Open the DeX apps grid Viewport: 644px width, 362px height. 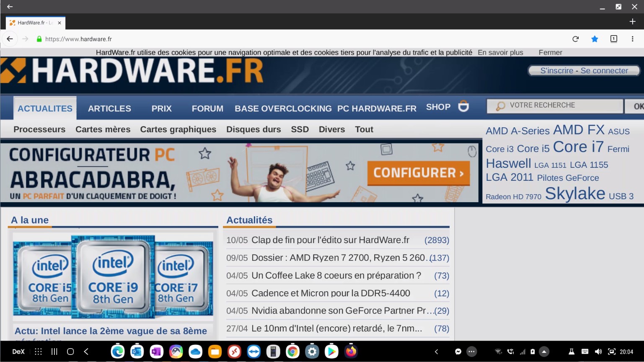pyautogui.click(x=38, y=352)
